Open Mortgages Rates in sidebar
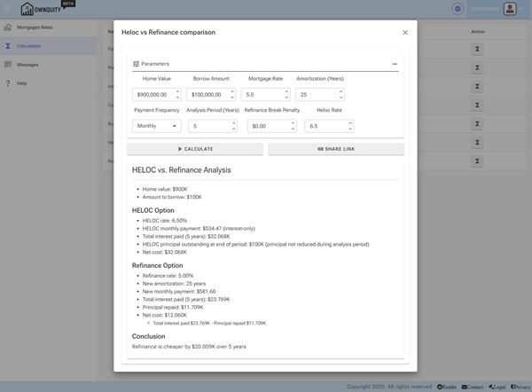Screen dimensions: 532x392 (x=35, y=27)
